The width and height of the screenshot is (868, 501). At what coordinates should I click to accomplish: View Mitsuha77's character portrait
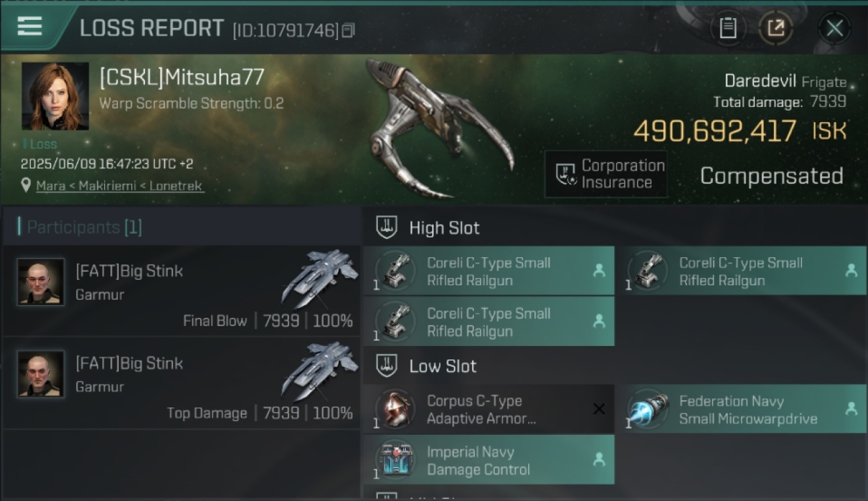(55, 96)
